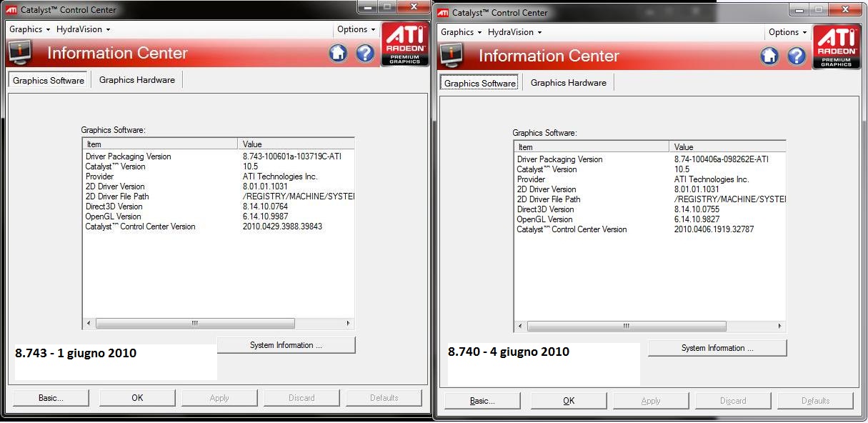This screenshot has height=423, width=868.
Task: Confirm with OK in the left window
Action: pos(137,398)
